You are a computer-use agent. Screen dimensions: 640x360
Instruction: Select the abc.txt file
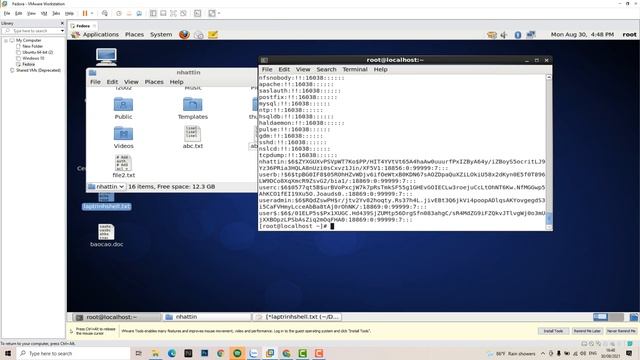click(193, 138)
